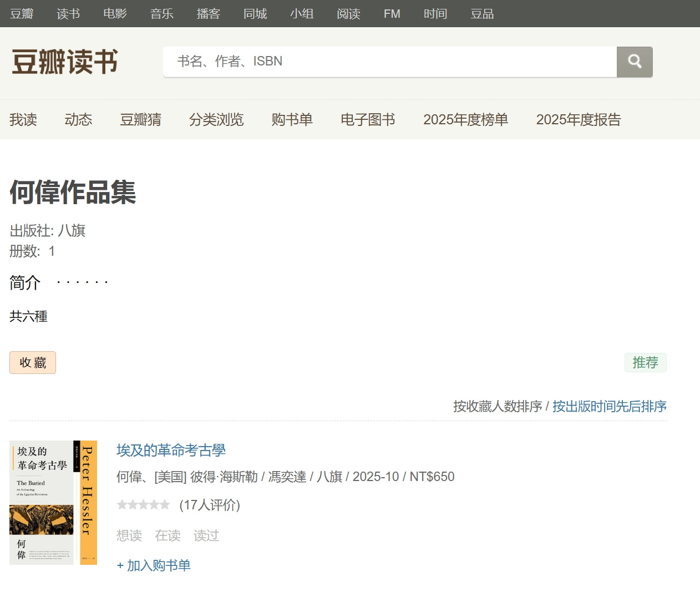Open the 豆瓣读书 logo homepage
Viewport: 700px width, 607px height.
click(x=65, y=62)
